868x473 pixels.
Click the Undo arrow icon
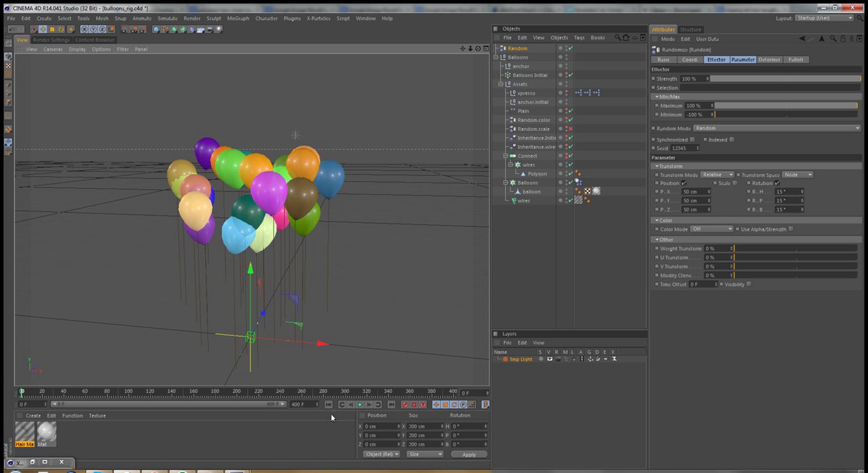12,29
